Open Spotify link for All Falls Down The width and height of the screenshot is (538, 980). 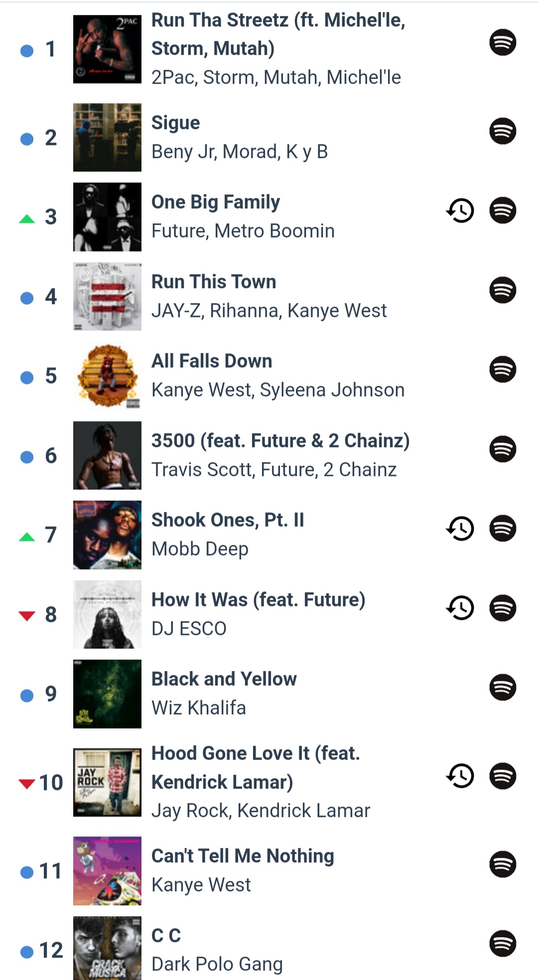(502, 369)
